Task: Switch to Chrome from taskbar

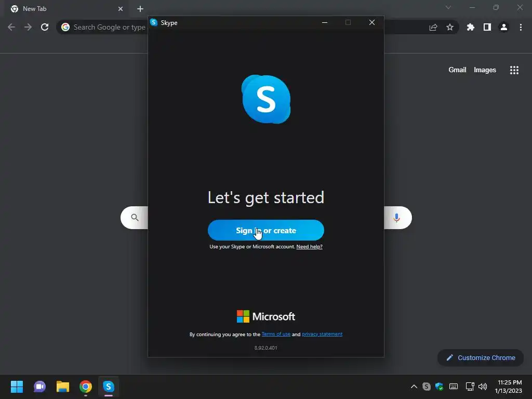Action: [86, 387]
